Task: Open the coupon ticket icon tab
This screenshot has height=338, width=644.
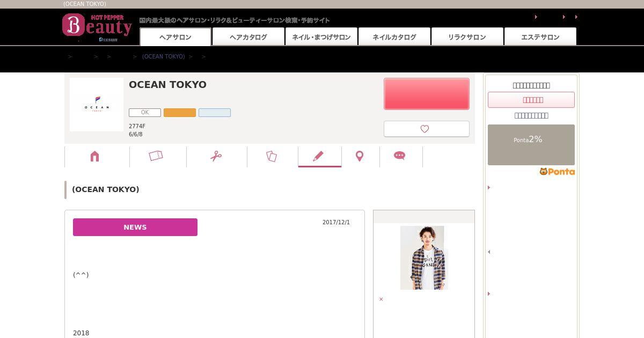Action: coord(156,156)
